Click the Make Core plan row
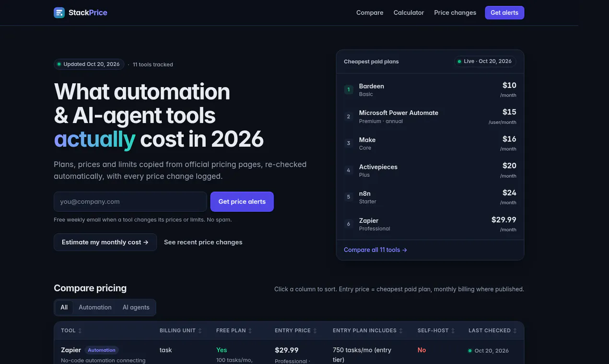Viewport: 609px width, 364px height. (x=430, y=143)
